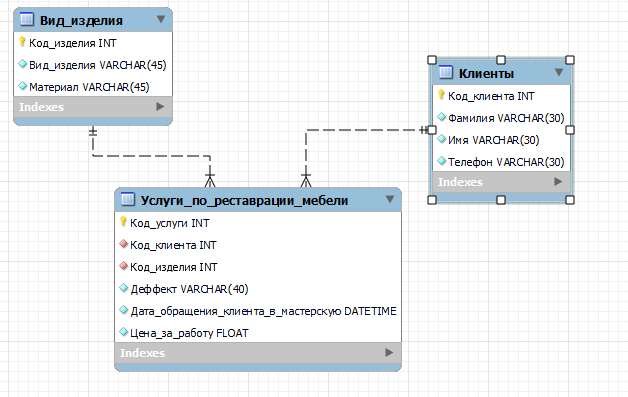The width and height of the screenshot is (628, 397).
Task: Click left-middle resize handle of Клиенты table
Action: point(432,130)
